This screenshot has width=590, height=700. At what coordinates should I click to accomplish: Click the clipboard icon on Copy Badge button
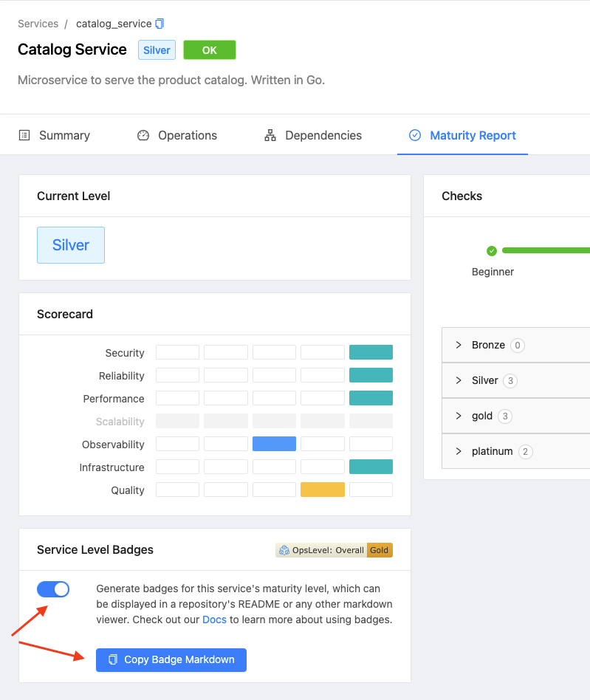pyautogui.click(x=113, y=659)
